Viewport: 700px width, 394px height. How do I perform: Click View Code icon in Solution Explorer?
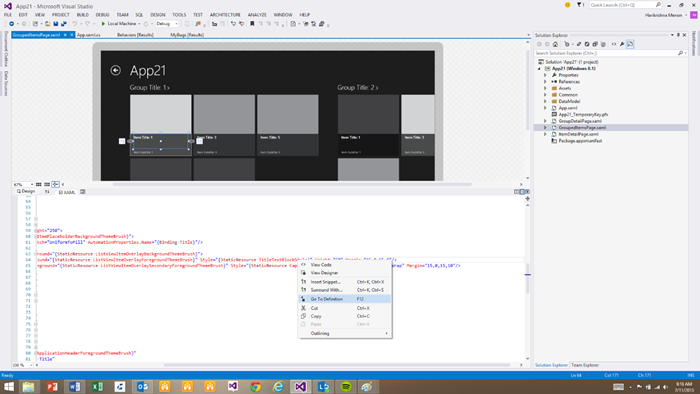pyautogui.click(x=614, y=44)
